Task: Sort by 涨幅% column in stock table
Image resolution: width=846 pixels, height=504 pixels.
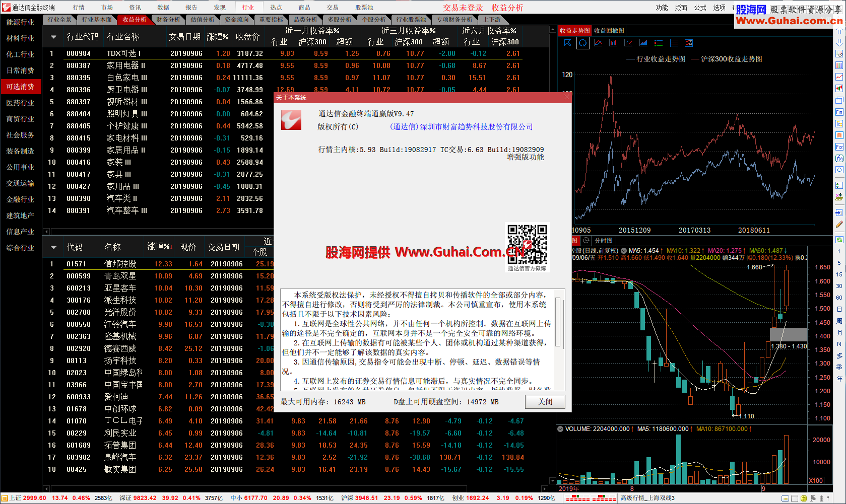Action: 160,247
